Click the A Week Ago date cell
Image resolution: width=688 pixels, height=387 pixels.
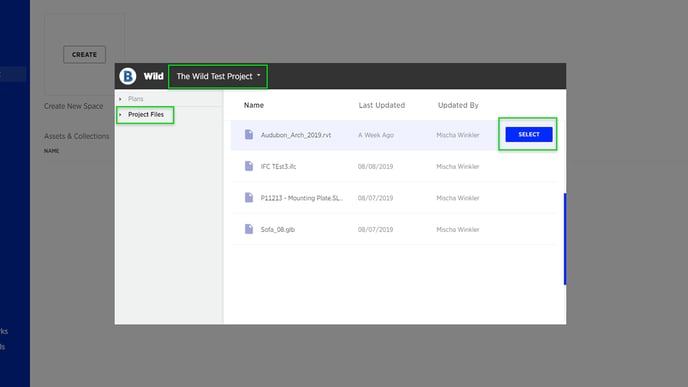pyautogui.click(x=376, y=135)
